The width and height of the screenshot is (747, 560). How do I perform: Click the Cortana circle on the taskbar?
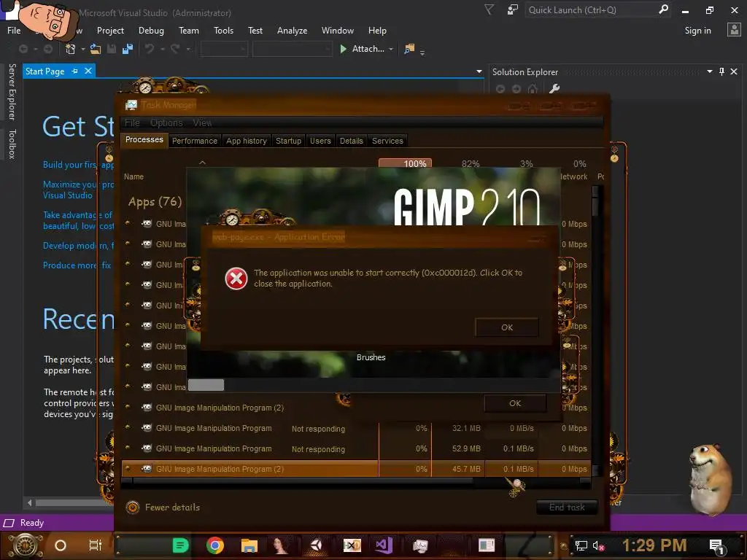pyautogui.click(x=61, y=545)
